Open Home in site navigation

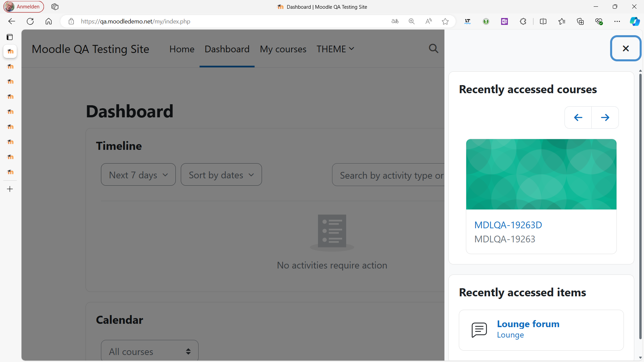pyautogui.click(x=182, y=49)
